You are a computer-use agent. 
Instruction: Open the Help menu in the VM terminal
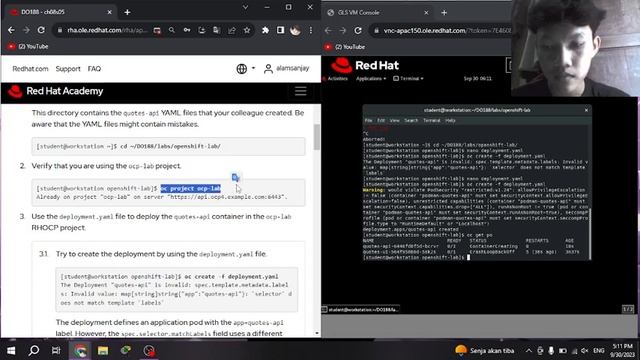coord(450,120)
